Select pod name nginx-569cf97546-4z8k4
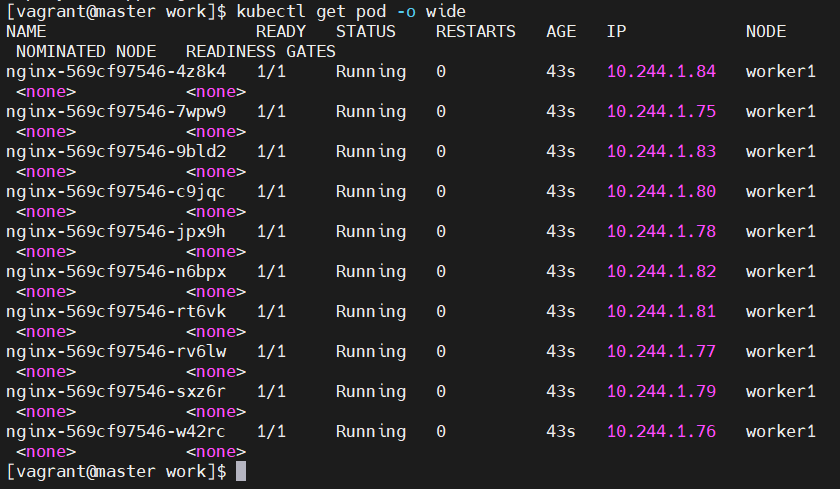840x489 pixels. [116, 72]
